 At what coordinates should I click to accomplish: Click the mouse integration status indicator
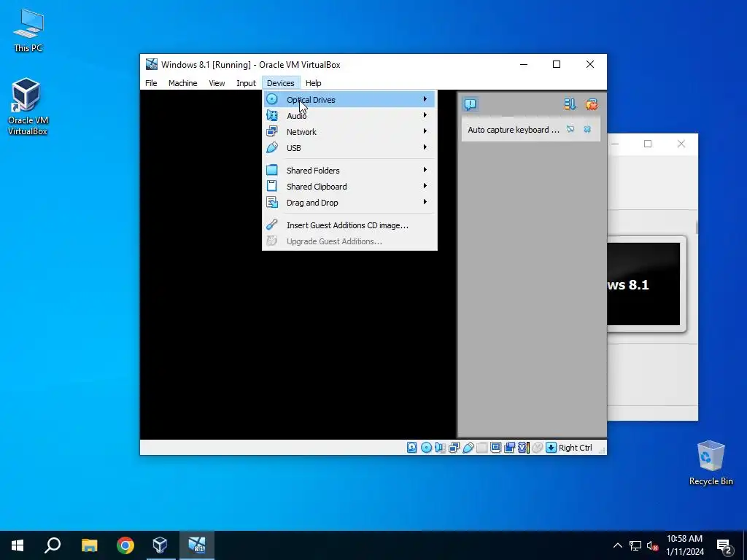(538, 448)
